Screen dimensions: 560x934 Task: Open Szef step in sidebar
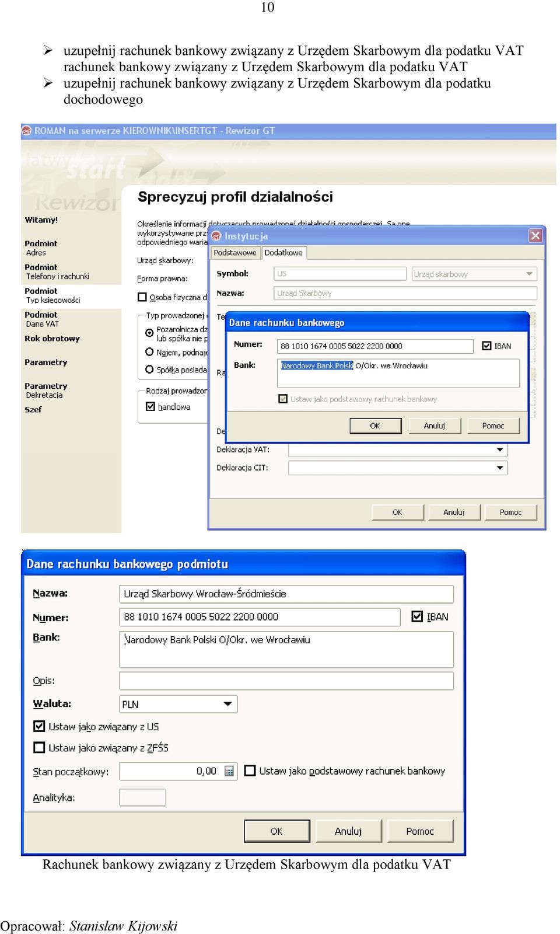pyautogui.click(x=33, y=410)
